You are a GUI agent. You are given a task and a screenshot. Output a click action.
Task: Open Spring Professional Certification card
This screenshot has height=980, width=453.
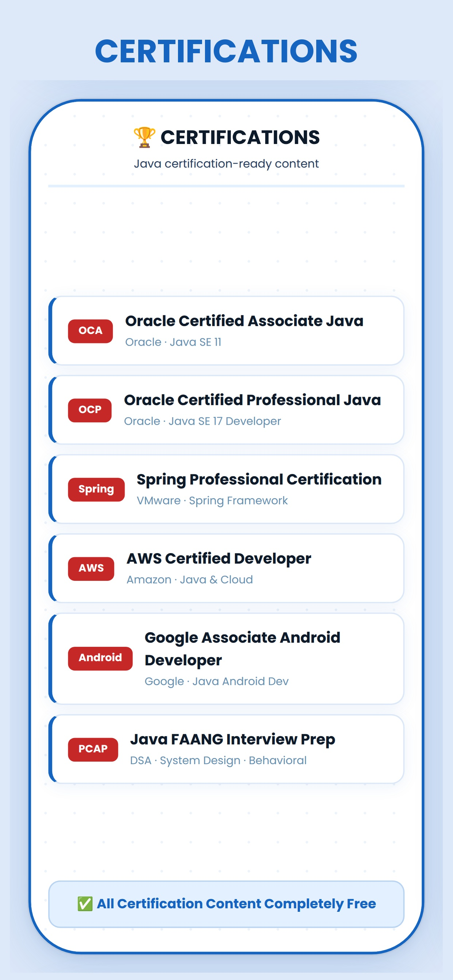(226, 489)
